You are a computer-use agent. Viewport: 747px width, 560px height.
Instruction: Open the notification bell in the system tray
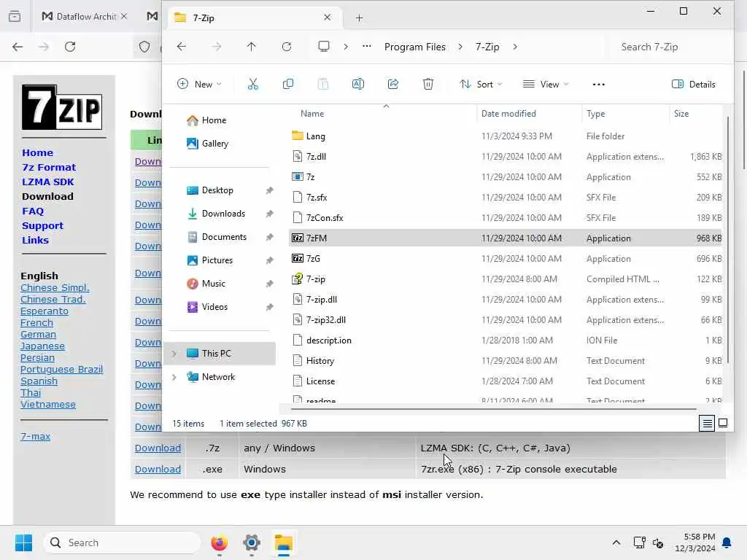coord(727,542)
